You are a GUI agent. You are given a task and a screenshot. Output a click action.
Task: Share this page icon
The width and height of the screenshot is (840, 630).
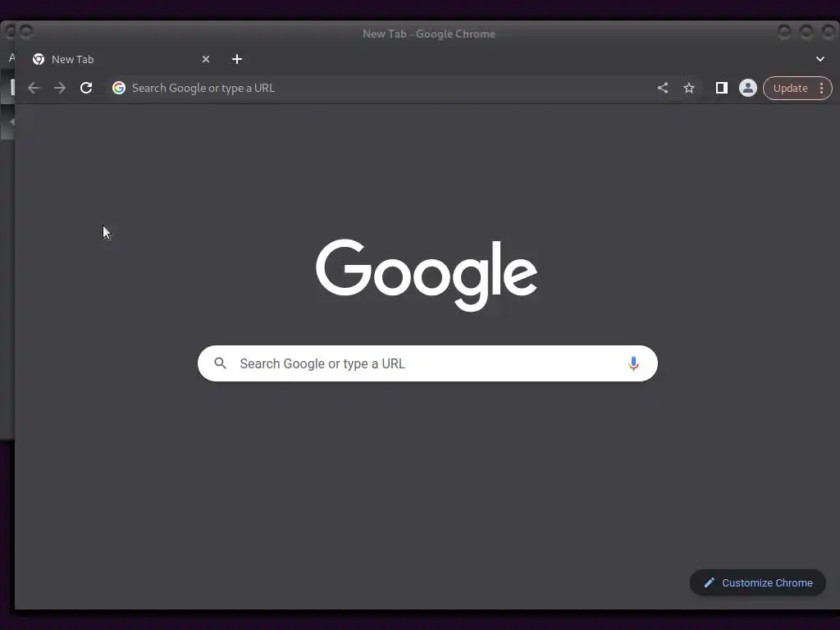[x=663, y=88]
